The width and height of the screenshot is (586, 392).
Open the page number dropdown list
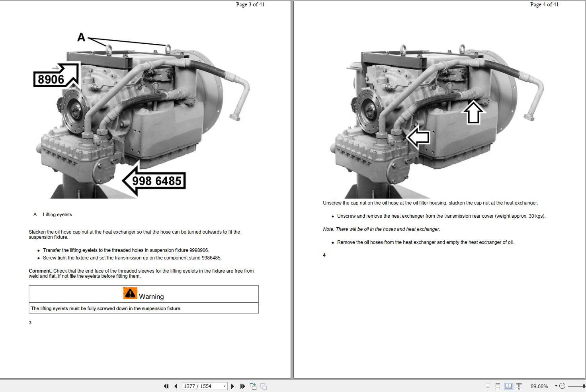[225, 386]
